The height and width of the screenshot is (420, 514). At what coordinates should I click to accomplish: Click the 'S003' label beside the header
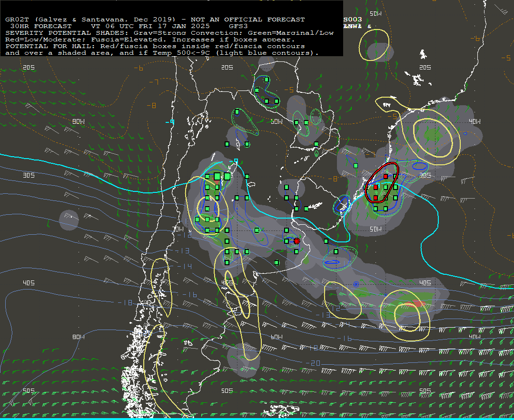point(353,20)
